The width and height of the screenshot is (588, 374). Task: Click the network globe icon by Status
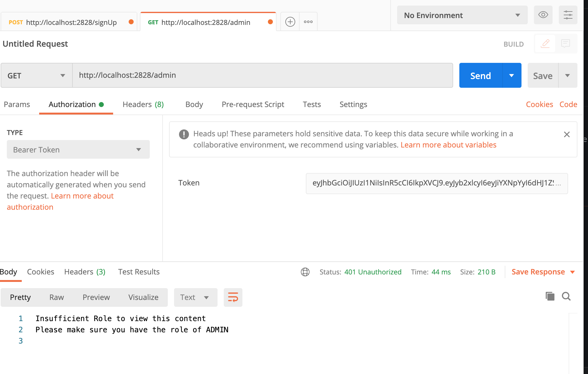[305, 272]
